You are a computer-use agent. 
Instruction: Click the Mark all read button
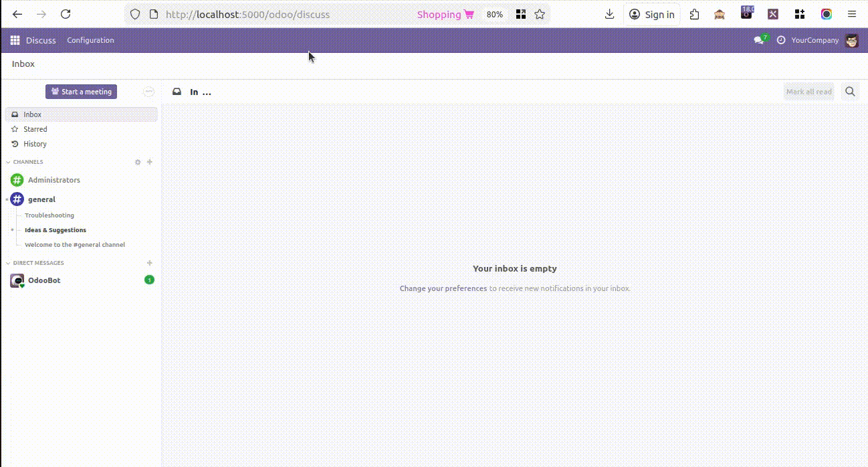[808, 92]
